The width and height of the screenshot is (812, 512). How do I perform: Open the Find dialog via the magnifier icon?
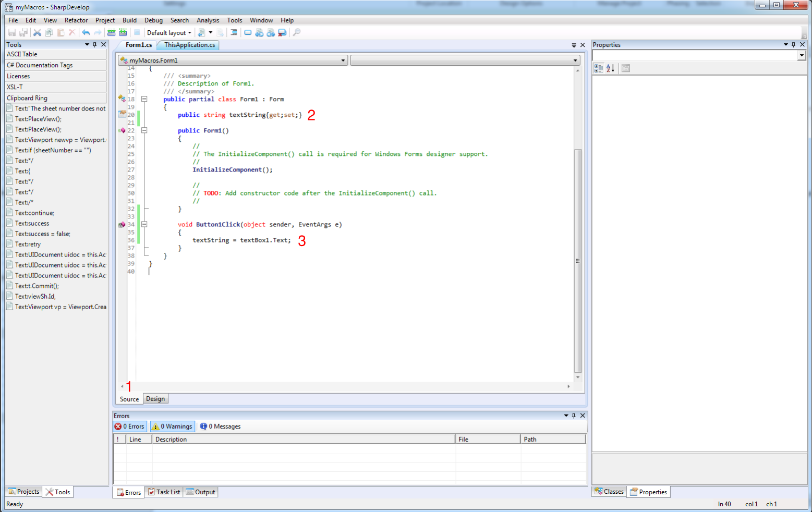(296, 32)
